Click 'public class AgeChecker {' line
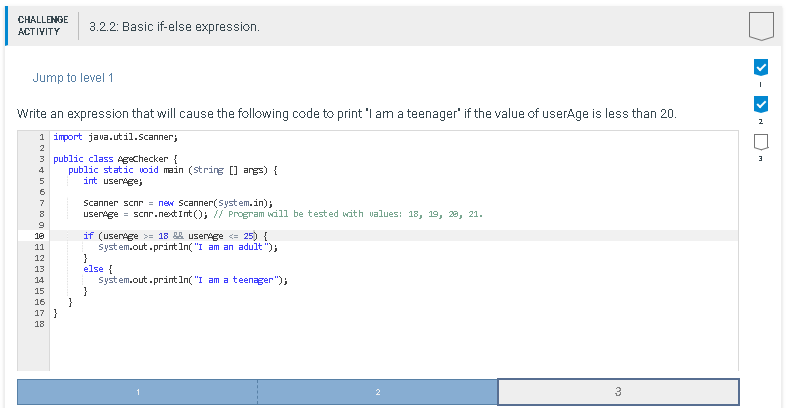 click(x=115, y=159)
